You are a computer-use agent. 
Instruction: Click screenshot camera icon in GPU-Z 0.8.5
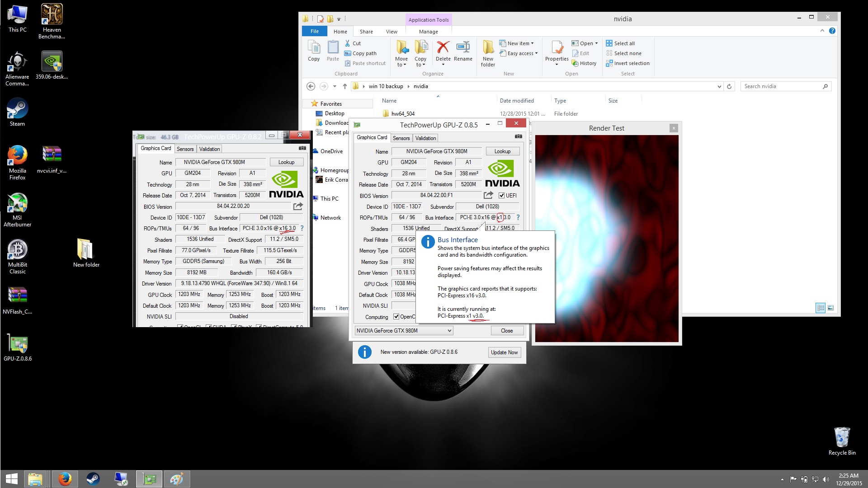[x=518, y=136]
